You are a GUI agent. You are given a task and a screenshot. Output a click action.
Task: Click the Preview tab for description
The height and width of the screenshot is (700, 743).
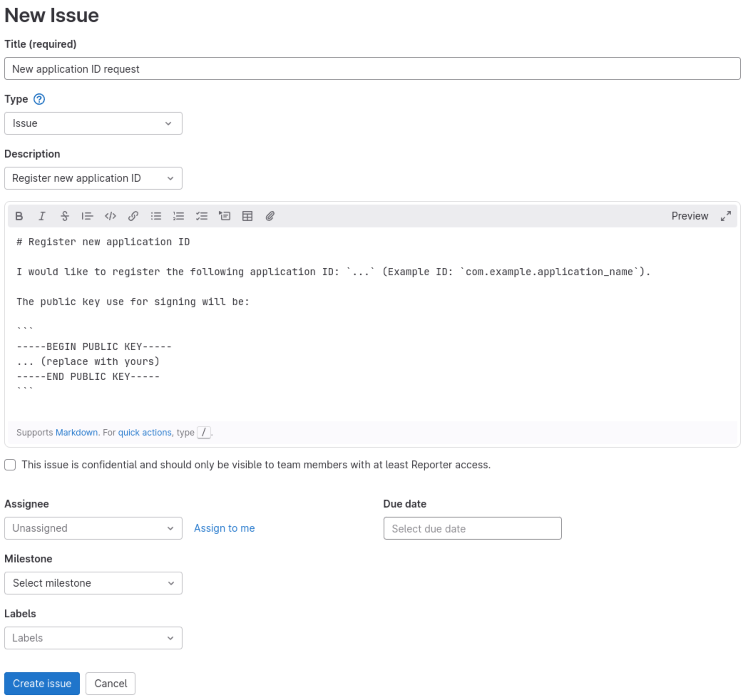[690, 215]
